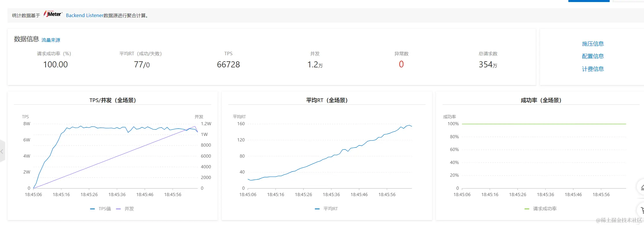The width and height of the screenshot is (644, 225).
Task: Click the average RT value 77/0
Action: pyautogui.click(x=142, y=64)
